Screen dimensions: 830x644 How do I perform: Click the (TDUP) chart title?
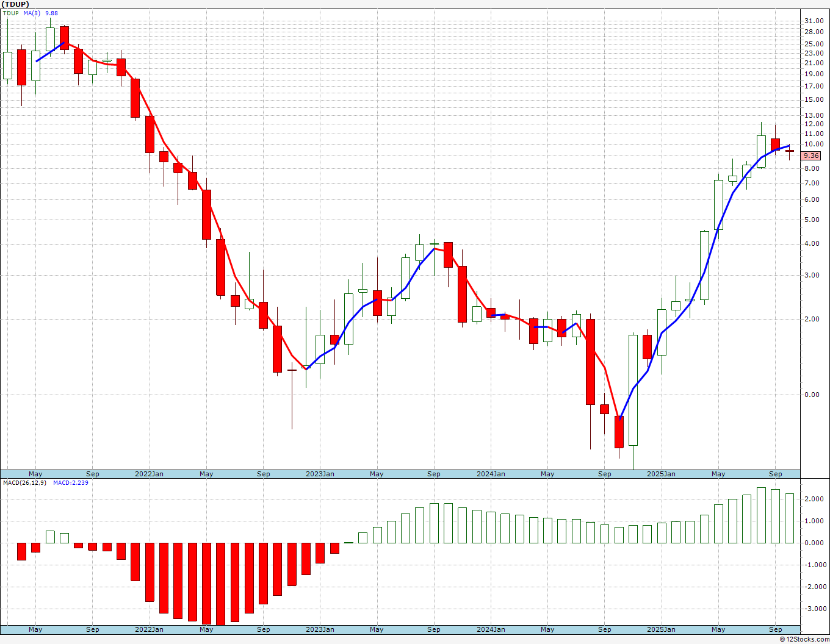tap(15, 4)
